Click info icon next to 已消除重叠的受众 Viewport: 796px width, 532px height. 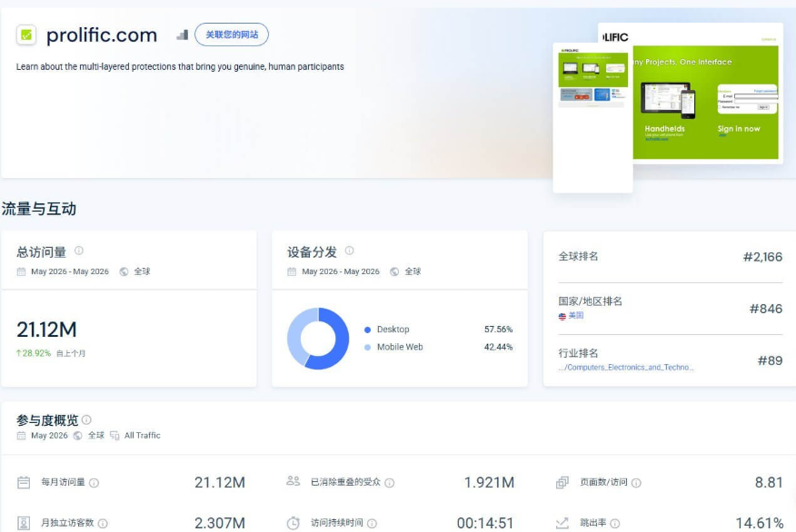[x=390, y=483]
